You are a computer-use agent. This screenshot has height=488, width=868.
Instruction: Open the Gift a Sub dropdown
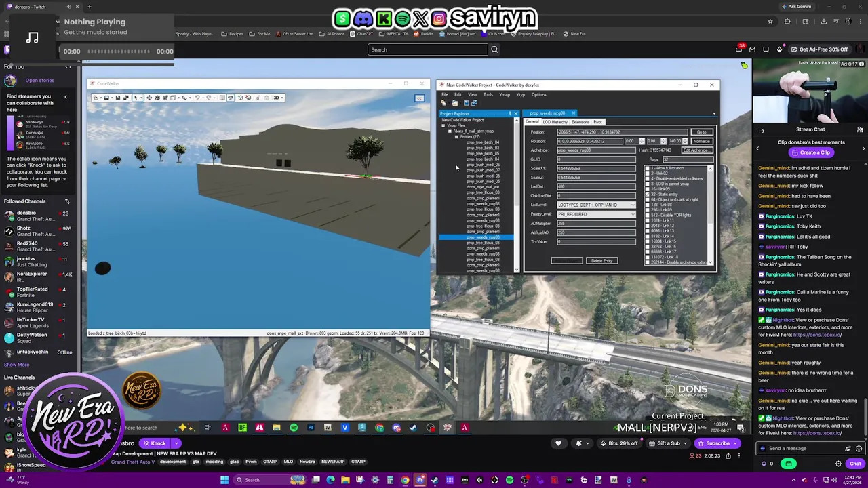pos(668,443)
